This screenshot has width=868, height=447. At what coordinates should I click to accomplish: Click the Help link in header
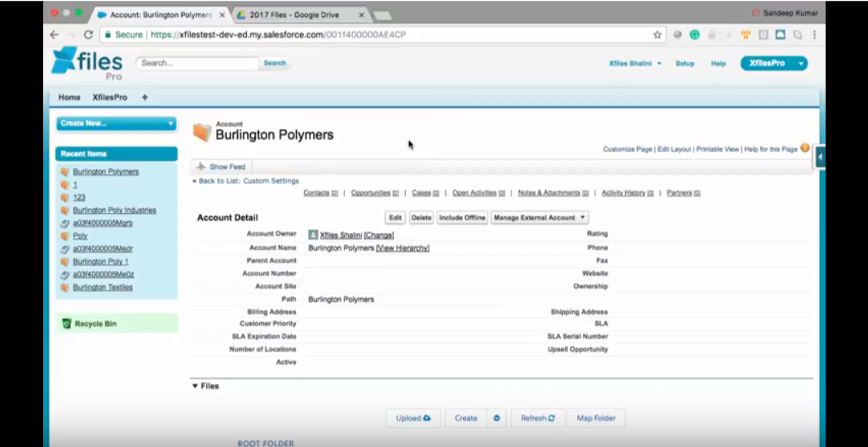point(718,64)
